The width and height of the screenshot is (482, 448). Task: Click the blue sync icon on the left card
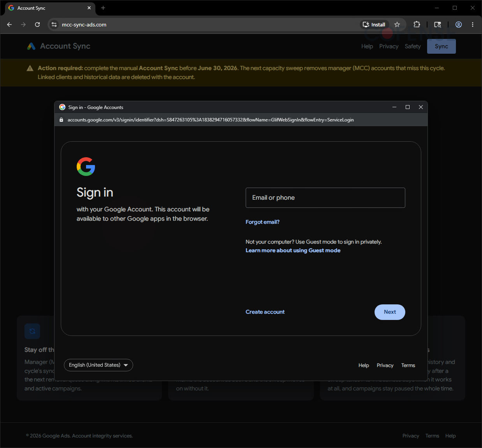tap(32, 331)
